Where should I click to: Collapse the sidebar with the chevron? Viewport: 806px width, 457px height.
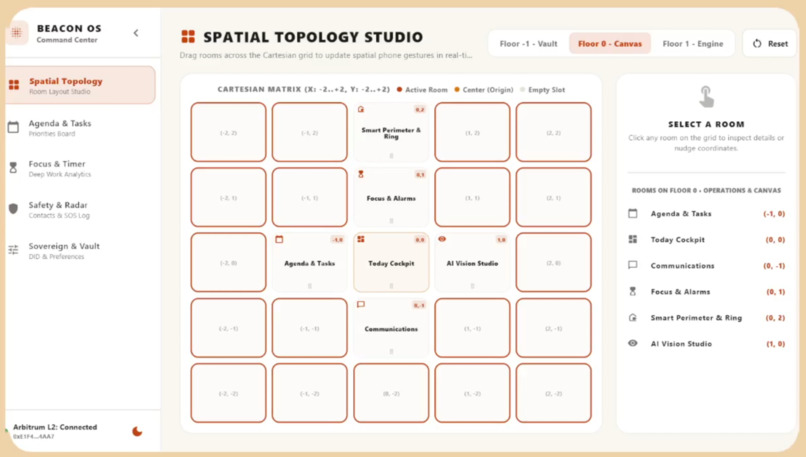click(x=136, y=33)
